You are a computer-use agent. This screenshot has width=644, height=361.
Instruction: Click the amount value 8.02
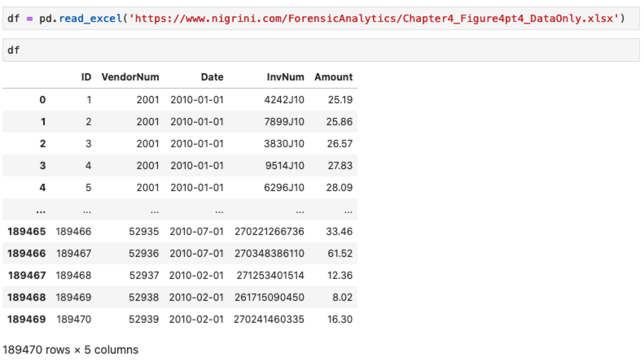click(342, 298)
